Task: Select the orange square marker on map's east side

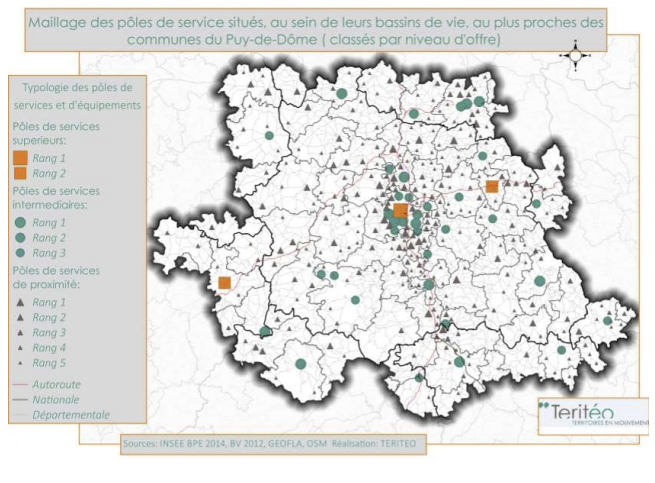Action: (x=491, y=186)
